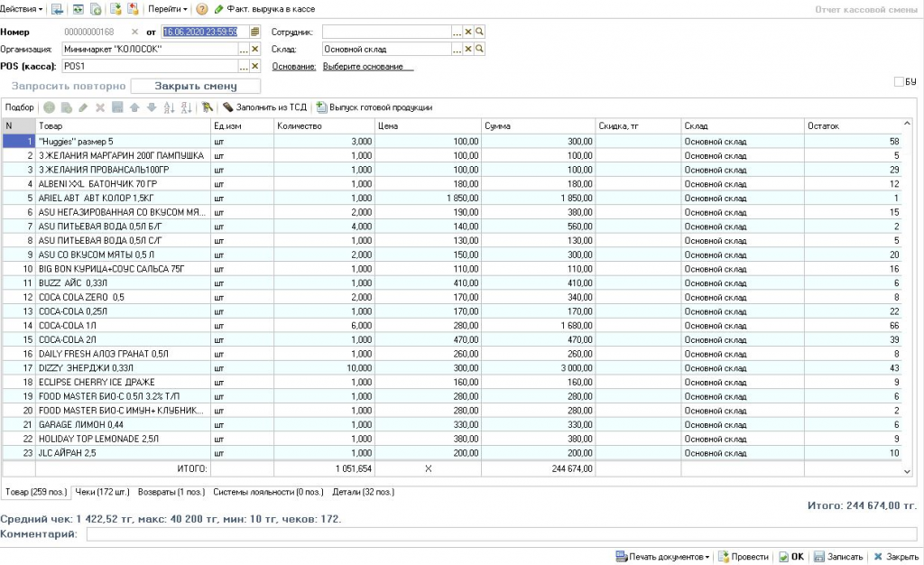Switch to the Системы лояльности tab
This screenshot has height=565, width=924.
click(268, 492)
